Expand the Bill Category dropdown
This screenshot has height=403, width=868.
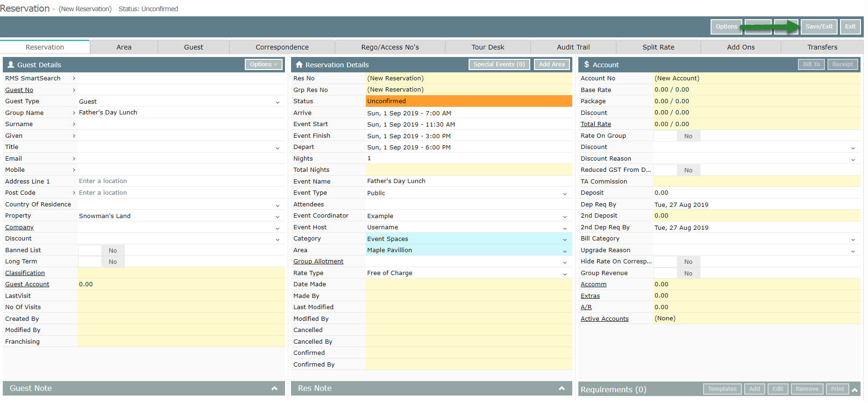pos(853,240)
